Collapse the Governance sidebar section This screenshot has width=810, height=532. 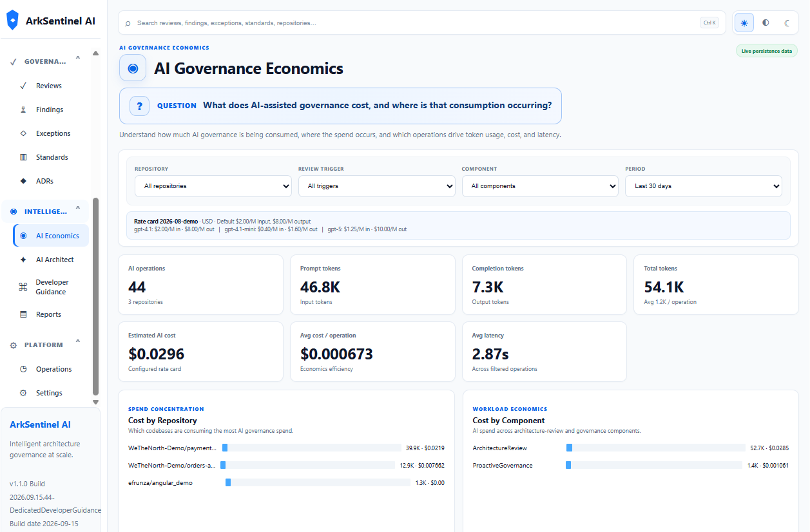click(x=78, y=59)
